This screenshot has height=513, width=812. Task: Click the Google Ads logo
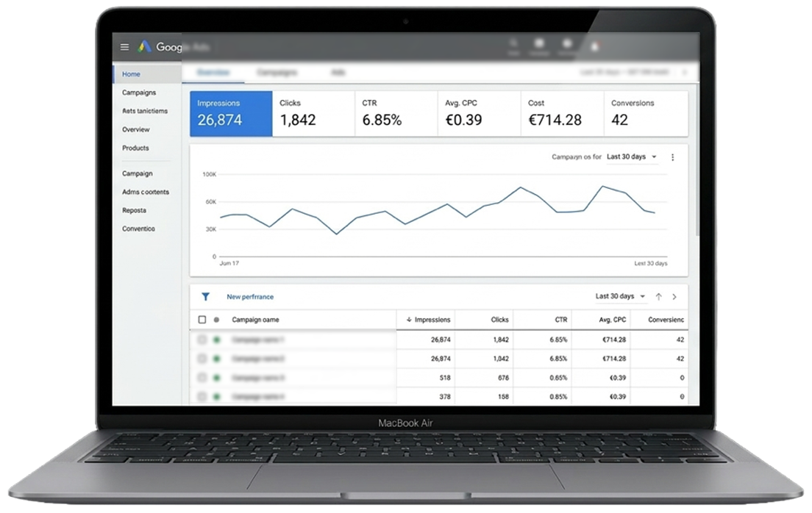(145, 46)
